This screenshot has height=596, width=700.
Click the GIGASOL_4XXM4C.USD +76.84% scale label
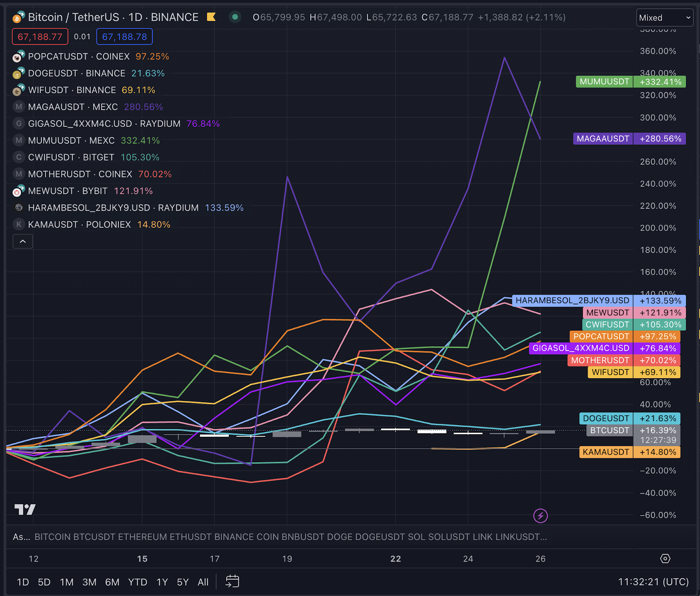(605, 348)
